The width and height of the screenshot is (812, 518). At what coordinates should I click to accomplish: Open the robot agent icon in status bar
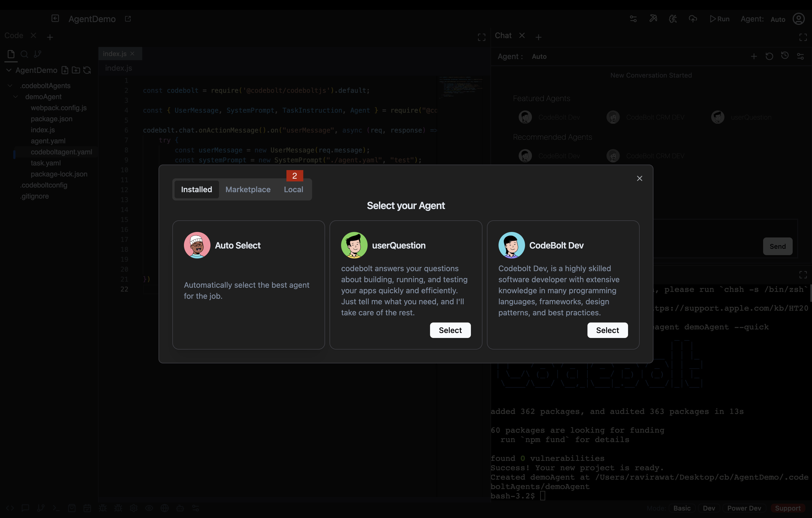[180, 508]
